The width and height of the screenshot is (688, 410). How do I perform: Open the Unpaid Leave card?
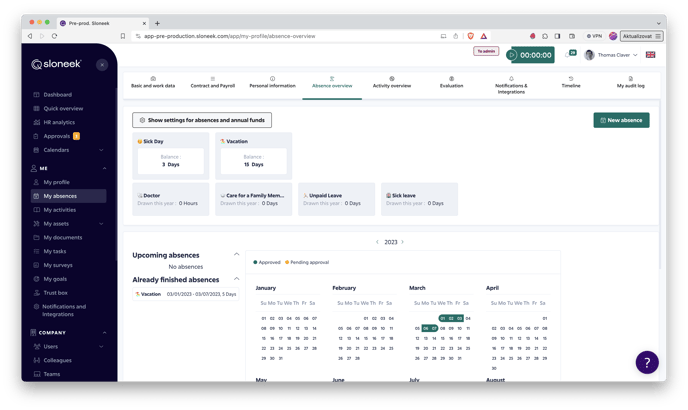pyautogui.click(x=337, y=199)
